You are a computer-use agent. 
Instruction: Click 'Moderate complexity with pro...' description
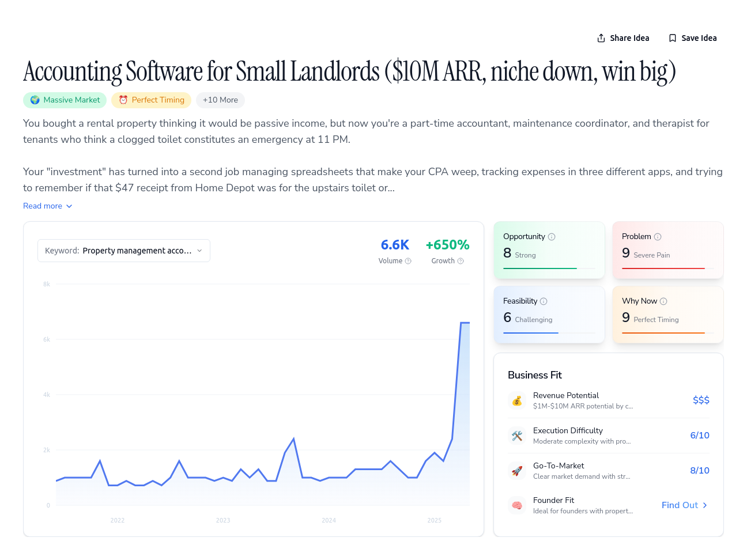pos(582,441)
